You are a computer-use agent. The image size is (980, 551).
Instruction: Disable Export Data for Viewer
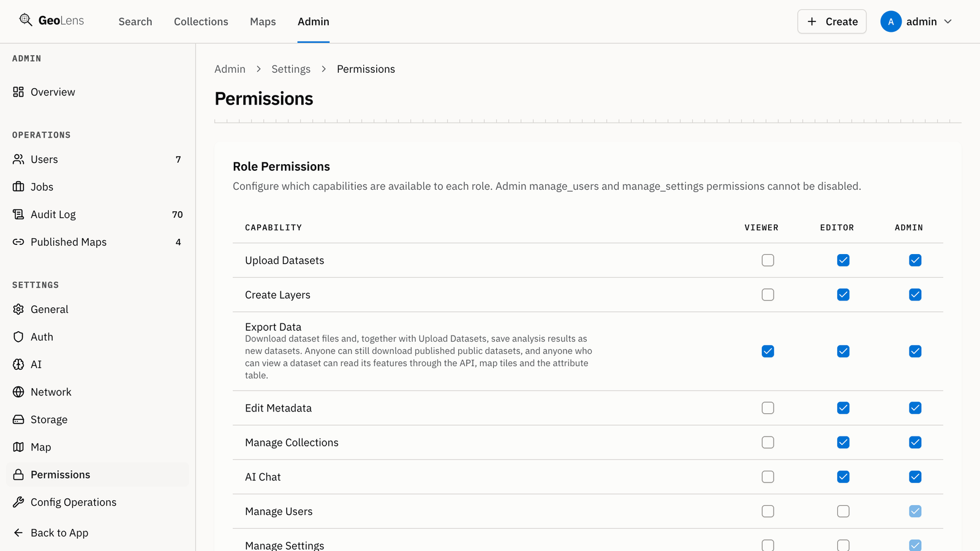(x=767, y=351)
